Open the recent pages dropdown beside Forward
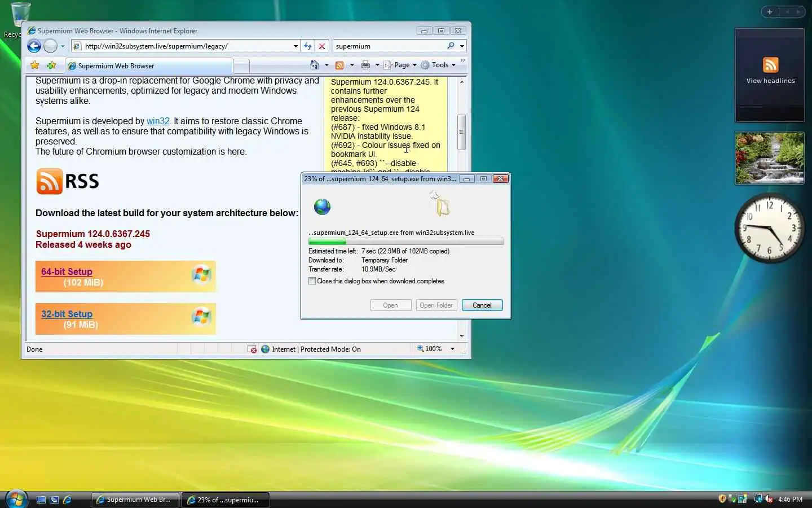 coord(63,46)
